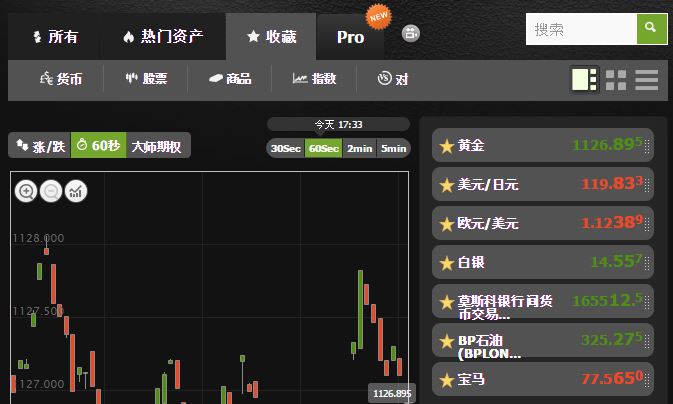Screen dimensions: 673x404
Task: Choose the 30Sec expiry
Action: (285, 148)
